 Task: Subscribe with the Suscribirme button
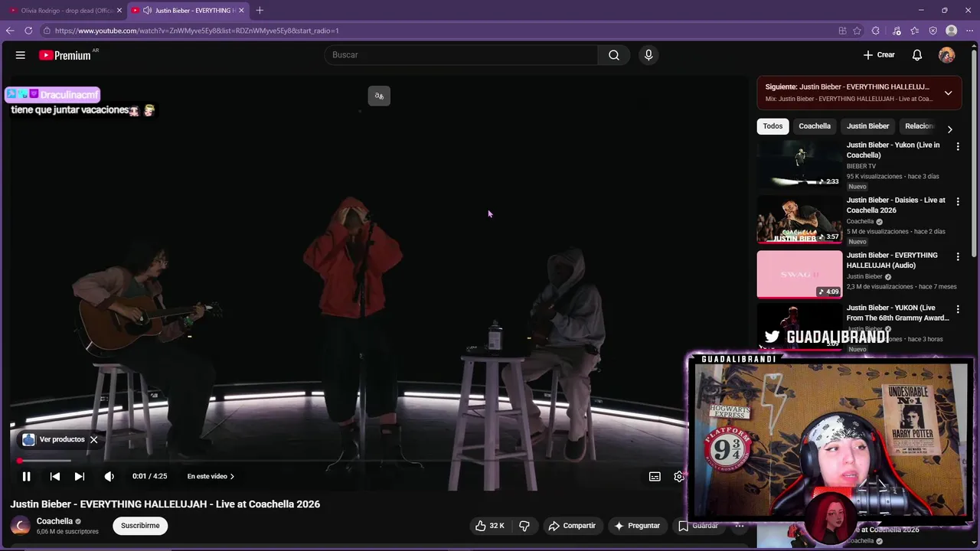pyautogui.click(x=140, y=526)
